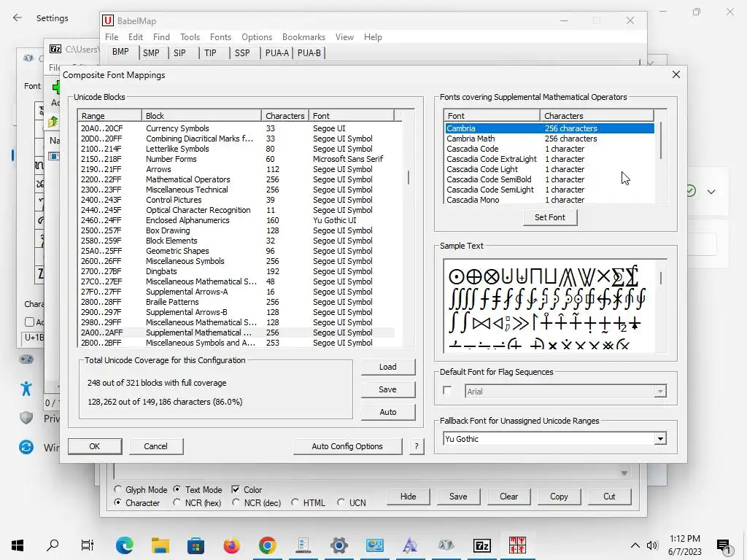Click the Copy button in BabelMap
Image resolution: width=747 pixels, height=560 pixels.
tap(559, 496)
